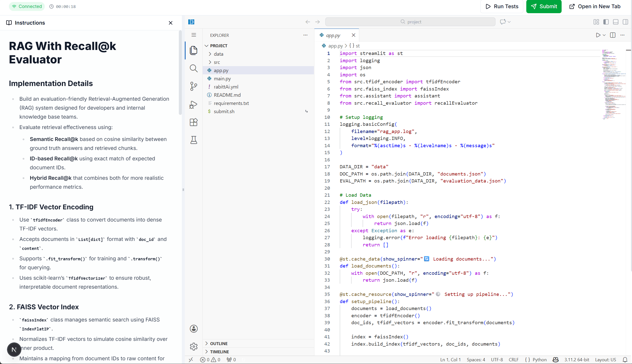
Task: Click the remote window indicator in status bar
Action: point(191,360)
